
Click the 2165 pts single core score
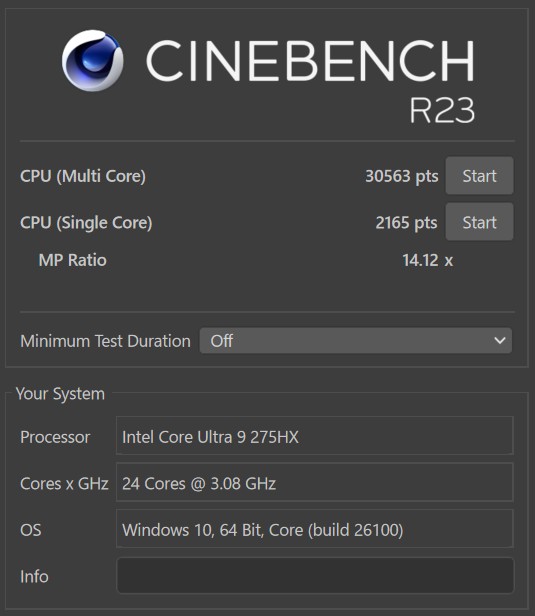click(406, 223)
